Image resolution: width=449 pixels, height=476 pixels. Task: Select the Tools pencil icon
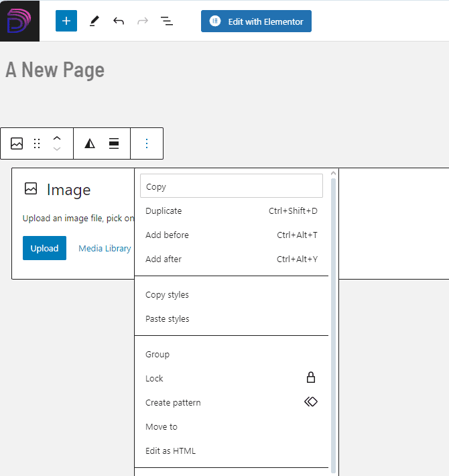point(94,21)
